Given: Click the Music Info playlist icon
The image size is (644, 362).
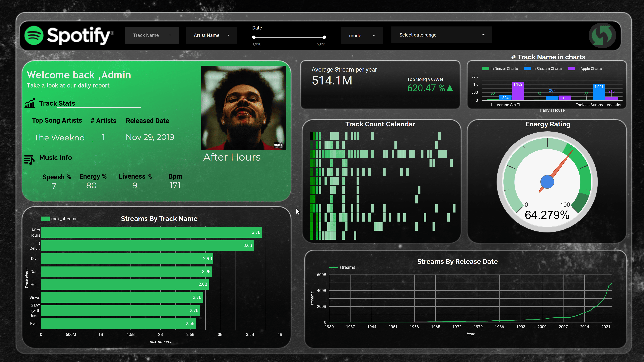Looking at the screenshot, I should [x=29, y=160].
